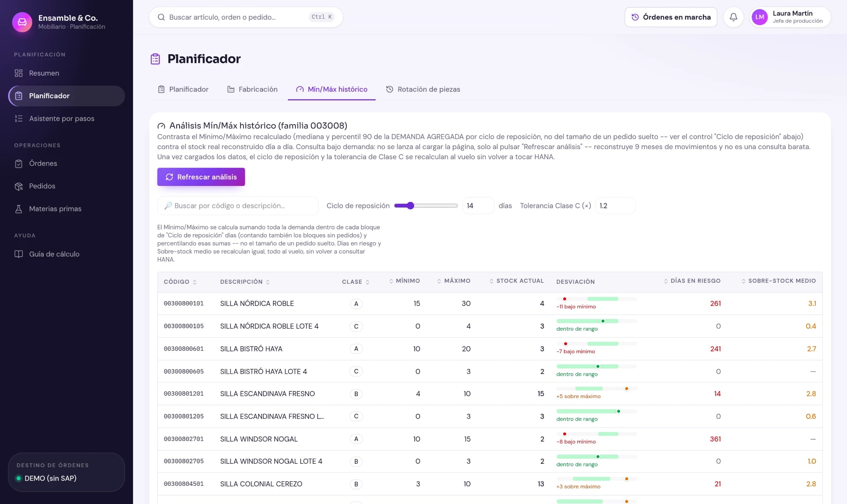
Task: Click the Pedidos box icon in the sidebar
Action: (x=19, y=186)
